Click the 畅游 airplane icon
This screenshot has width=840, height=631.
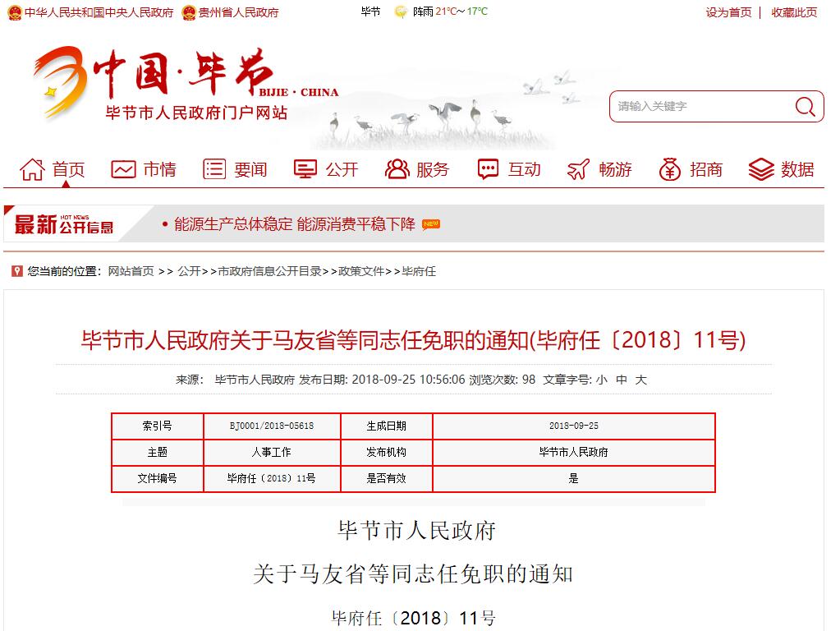(579, 170)
